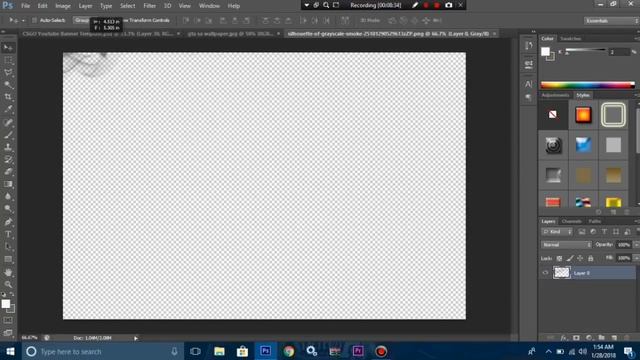Select the Dodge tool
The image size is (640, 360).
coord(8,209)
